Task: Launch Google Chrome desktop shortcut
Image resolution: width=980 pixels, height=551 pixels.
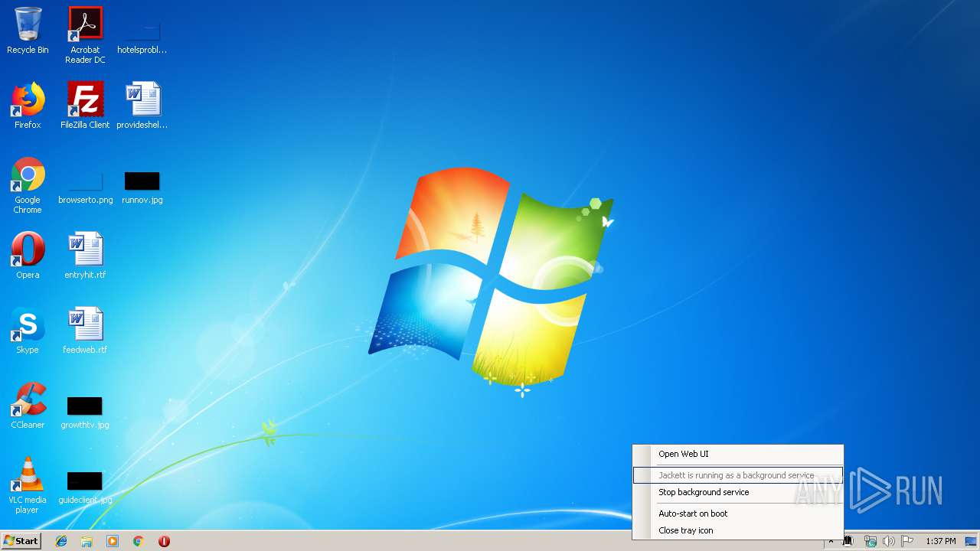Action: tap(28, 185)
